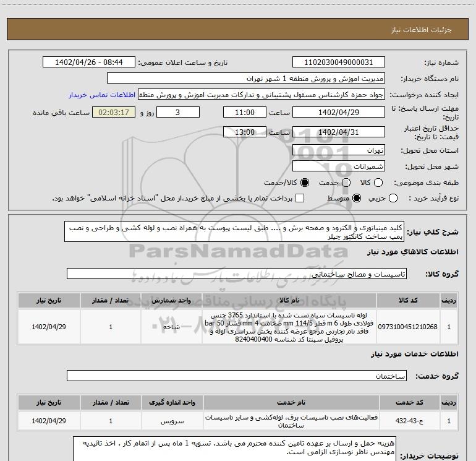Click the service group field ساختمان
This screenshot has height=461, width=476.
pyautogui.click(x=237, y=376)
